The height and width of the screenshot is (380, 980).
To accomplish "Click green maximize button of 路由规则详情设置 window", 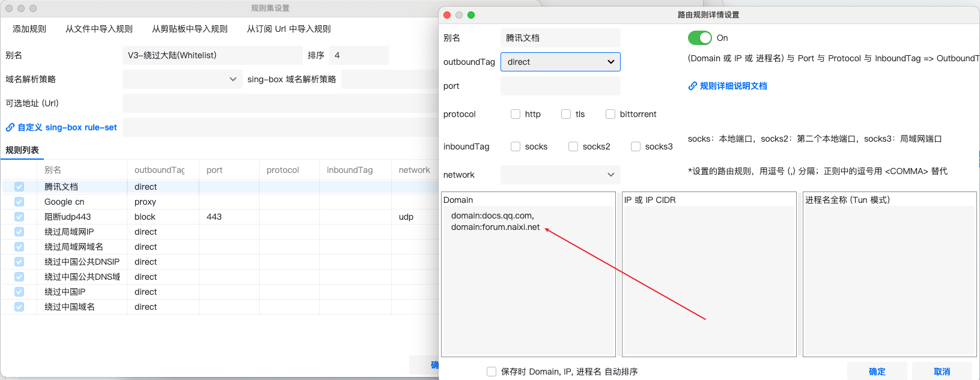I will [x=471, y=15].
